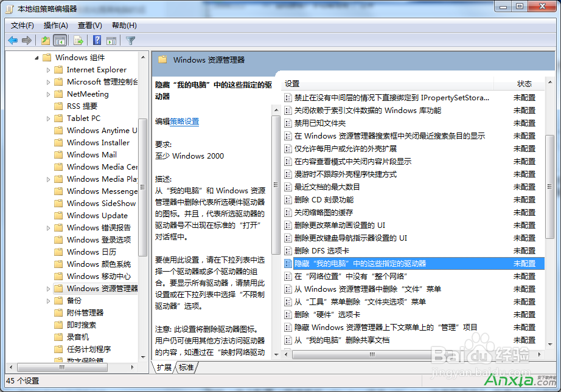The image size is (561, 392).
Task: Click the folder icon beside Windows Update
Action: point(58,216)
